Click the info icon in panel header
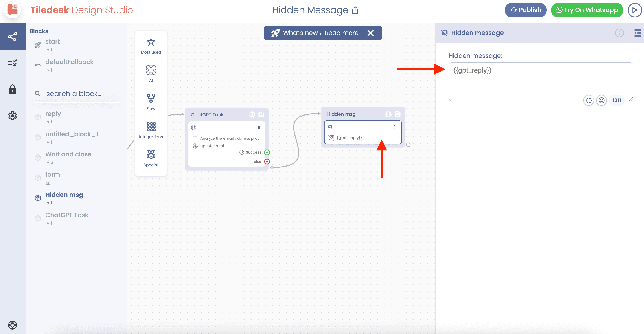The image size is (644, 334). pos(619,33)
